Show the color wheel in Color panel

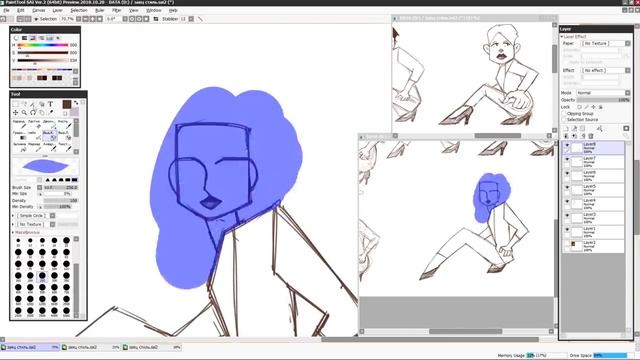(x=16, y=38)
